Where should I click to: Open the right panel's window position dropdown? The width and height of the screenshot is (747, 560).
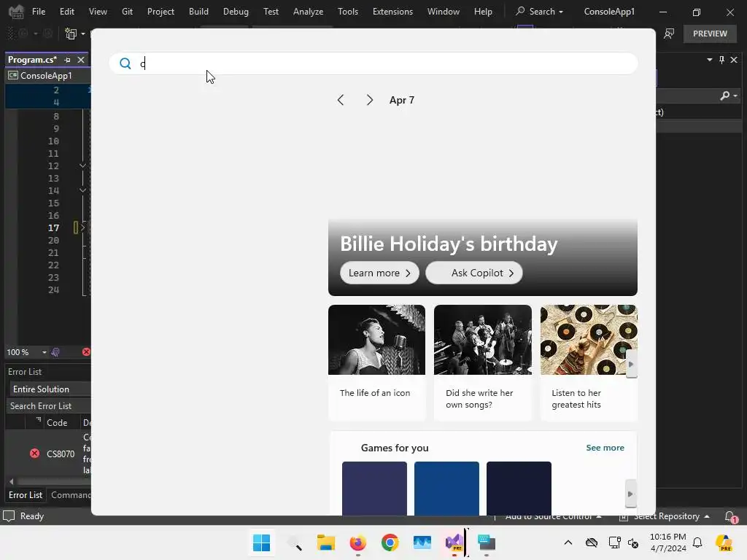tap(709, 60)
